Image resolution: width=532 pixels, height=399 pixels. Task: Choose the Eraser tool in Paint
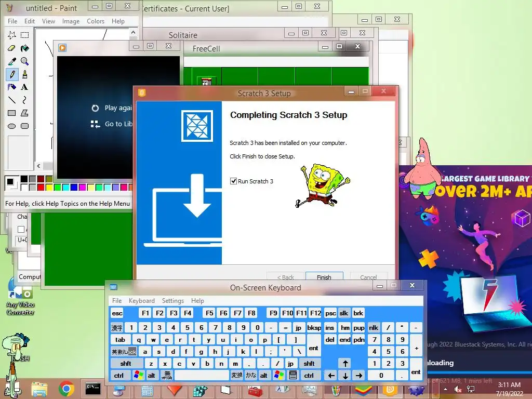[12, 48]
